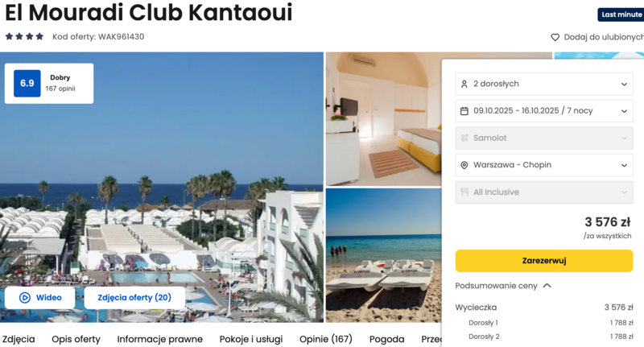Open the Pokoje i usługi tab
Image resolution: width=644 pixels, height=347 pixels.
click(x=251, y=339)
